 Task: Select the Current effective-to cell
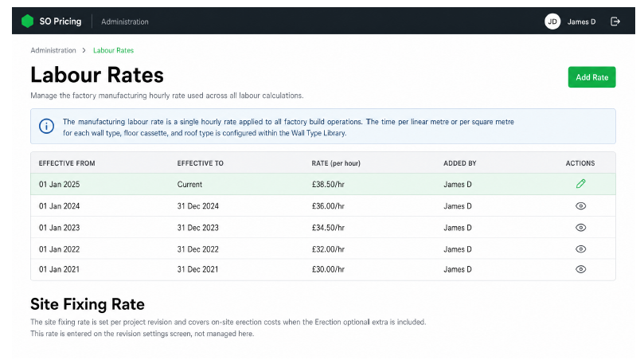pyautogui.click(x=189, y=185)
